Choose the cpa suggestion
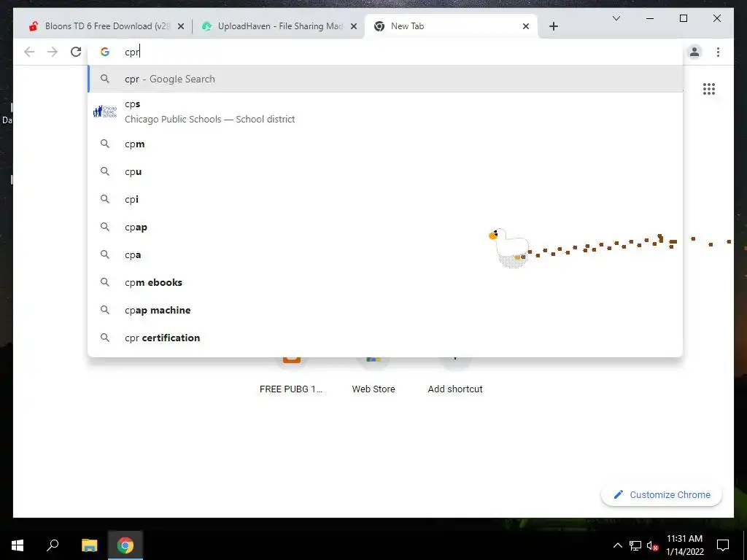This screenshot has width=747, height=560. pos(385,254)
